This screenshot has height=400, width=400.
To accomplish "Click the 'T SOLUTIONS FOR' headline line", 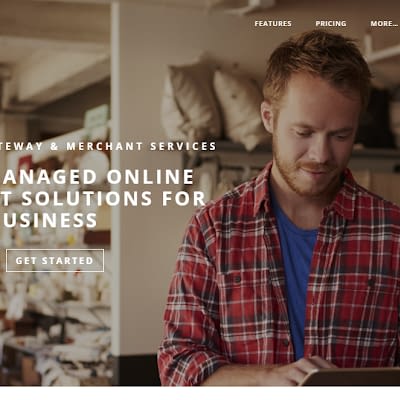I will [103, 198].
